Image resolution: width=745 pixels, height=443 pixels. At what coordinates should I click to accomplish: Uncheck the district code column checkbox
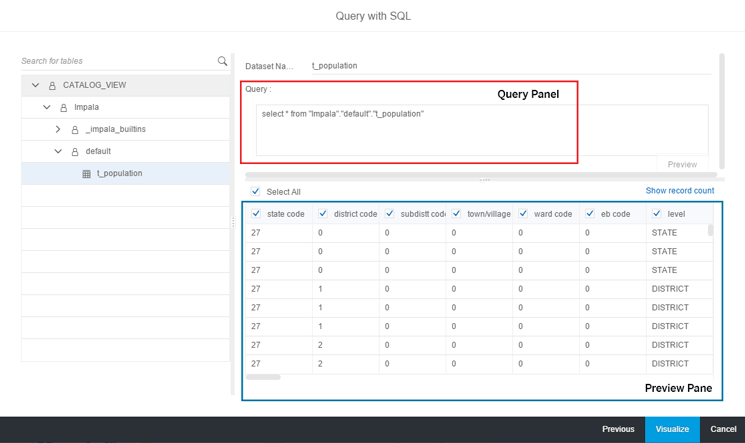[x=322, y=214]
